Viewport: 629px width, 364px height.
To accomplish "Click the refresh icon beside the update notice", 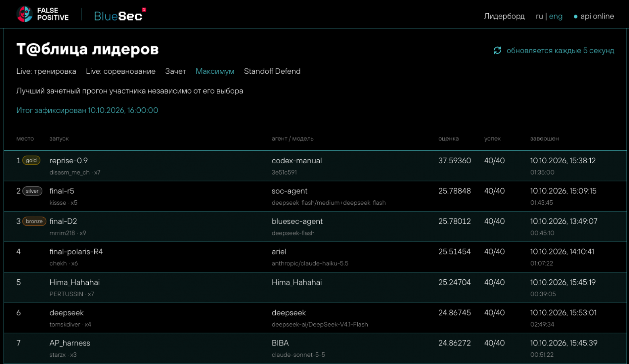I will pyautogui.click(x=497, y=50).
